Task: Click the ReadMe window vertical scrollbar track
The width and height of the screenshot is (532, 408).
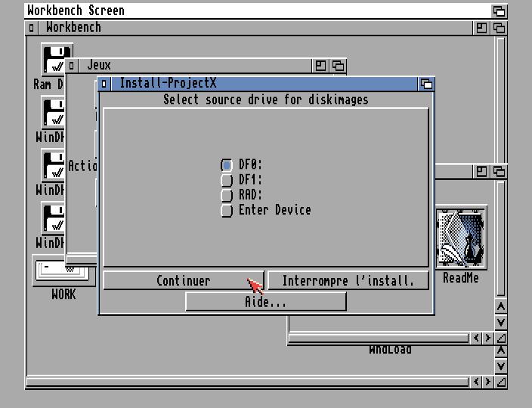Action: [501, 239]
